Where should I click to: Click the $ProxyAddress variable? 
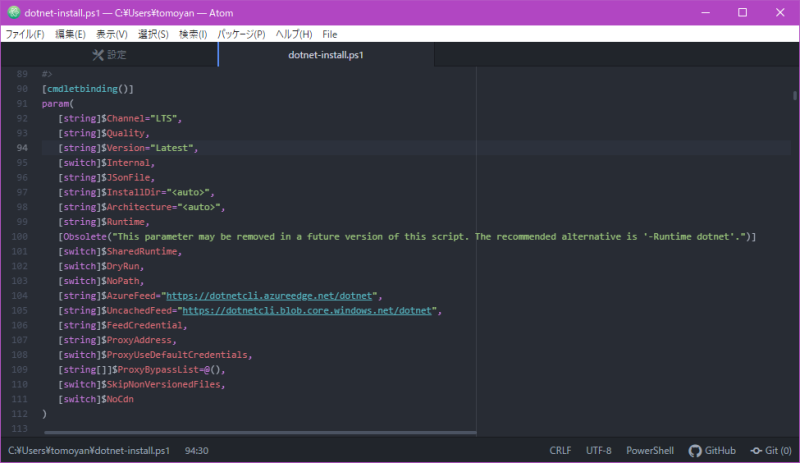point(137,340)
